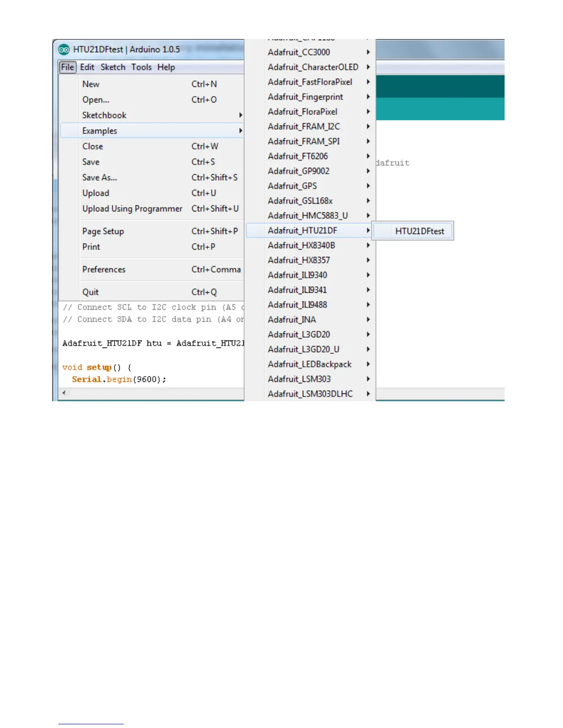Expand the Adafruit_CharacterOLED examples
The width and height of the screenshot is (563, 728).
pyautogui.click(x=310, y=67)
